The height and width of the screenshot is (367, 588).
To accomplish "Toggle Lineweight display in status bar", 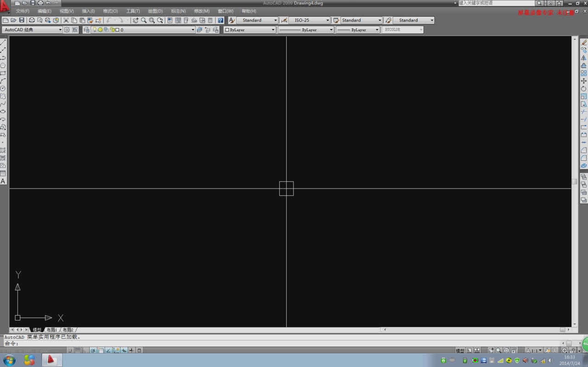I will pos(131,350).
